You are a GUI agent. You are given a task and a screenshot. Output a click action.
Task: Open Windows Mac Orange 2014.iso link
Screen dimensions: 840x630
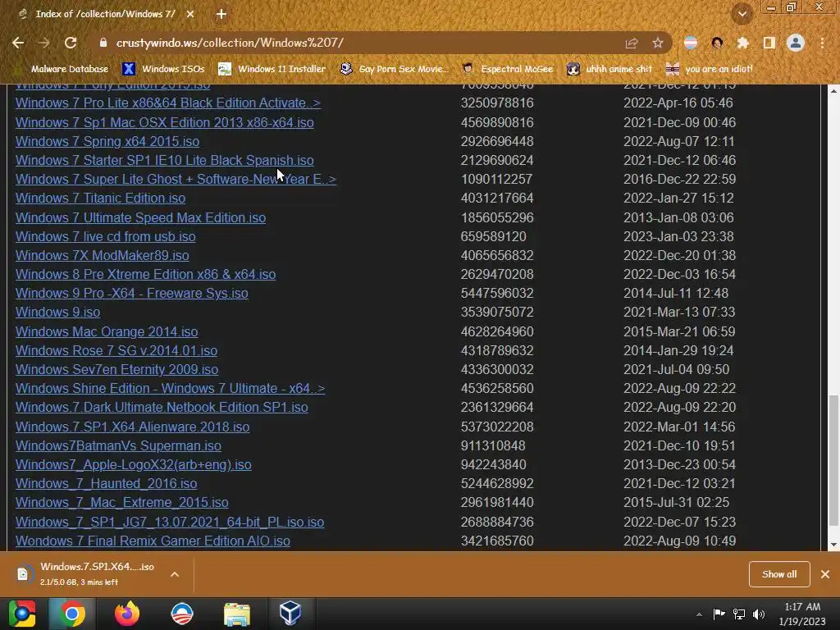click(x=107, y=332)
